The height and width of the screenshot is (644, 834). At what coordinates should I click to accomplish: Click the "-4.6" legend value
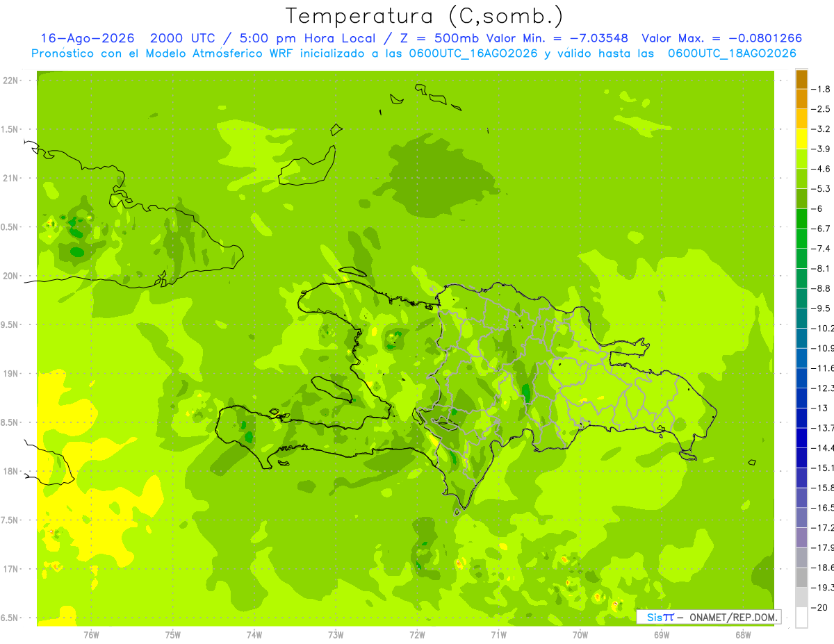821,170
